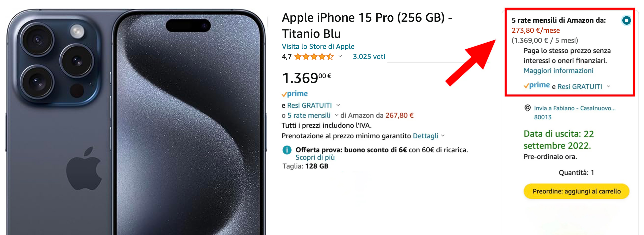The image size is (644, 235).
Task: Click the prime logo under the price
Action: point(295,94)
